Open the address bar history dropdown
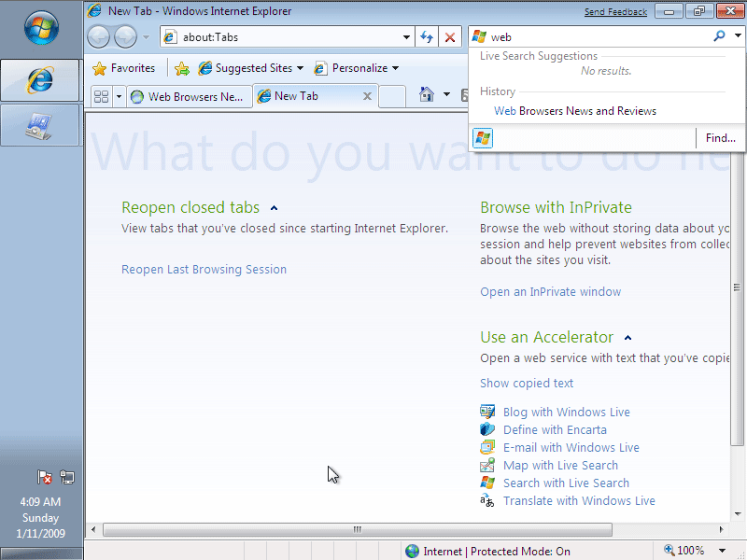Image resolution: width=747 pixels, height=560 pixels. 406,37
